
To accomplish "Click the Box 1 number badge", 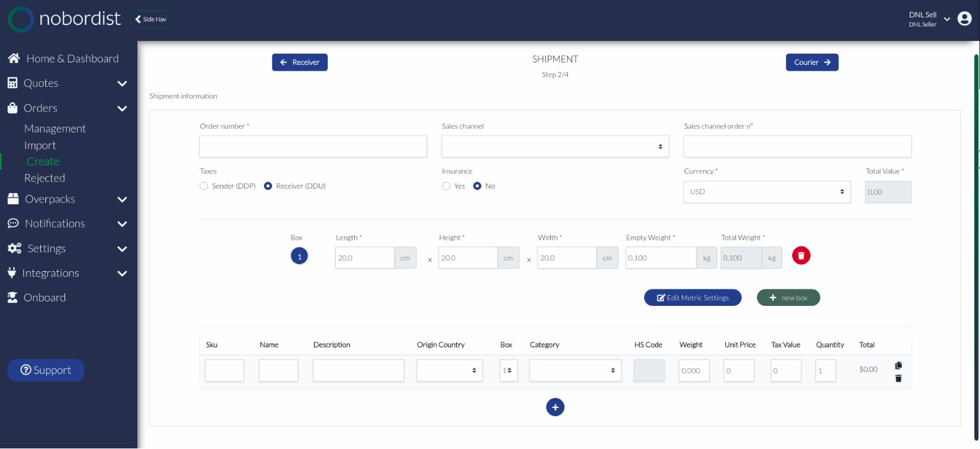I will [299, 256].
